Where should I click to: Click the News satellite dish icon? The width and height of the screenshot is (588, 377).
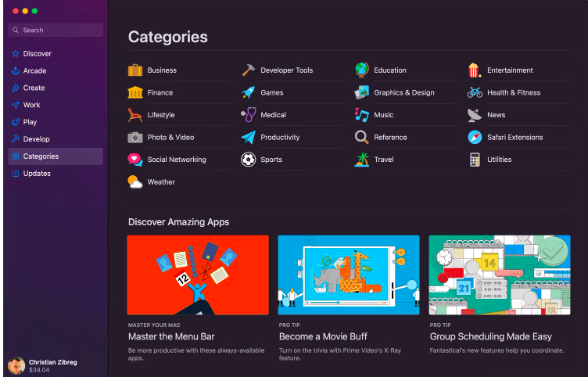point(475,115)
